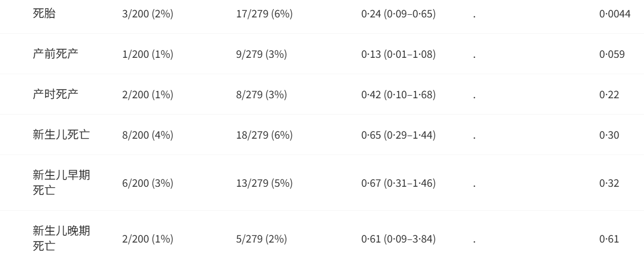Select the 0·67 (0·31–1·46) ratio
644x263 pixels.
click(398, 183)
